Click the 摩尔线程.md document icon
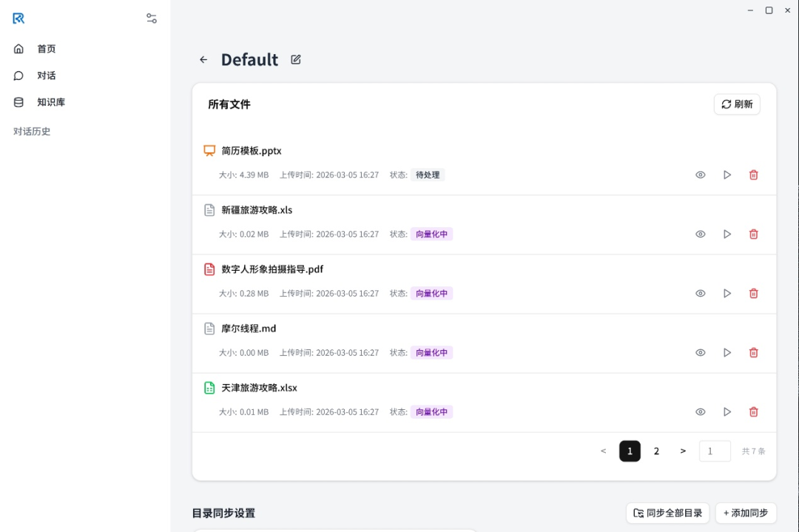This screenshot has width=799, height=532. point(209,329)
